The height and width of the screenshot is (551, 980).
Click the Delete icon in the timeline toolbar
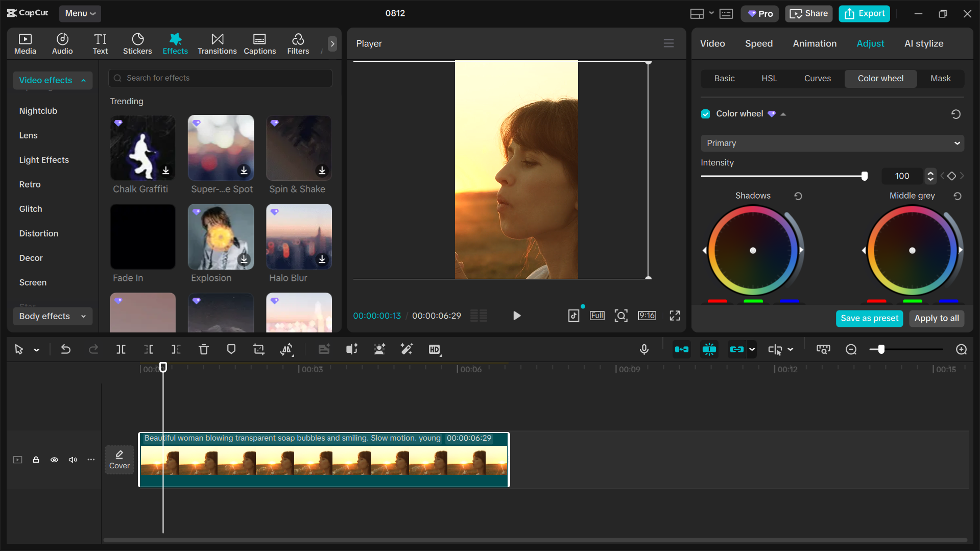[x=203, y=349]
